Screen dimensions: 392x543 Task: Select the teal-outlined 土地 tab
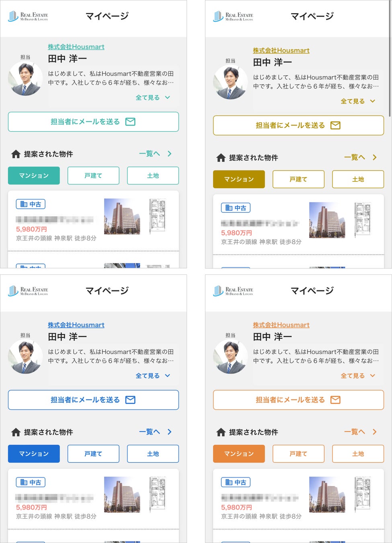pos(153,175)
